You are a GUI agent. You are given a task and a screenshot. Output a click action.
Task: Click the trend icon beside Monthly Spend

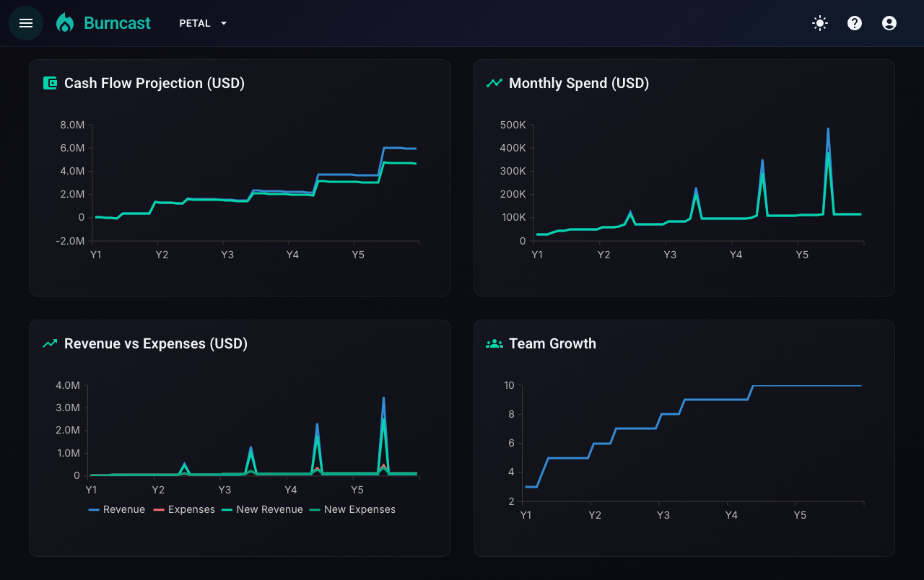point(494,83)
